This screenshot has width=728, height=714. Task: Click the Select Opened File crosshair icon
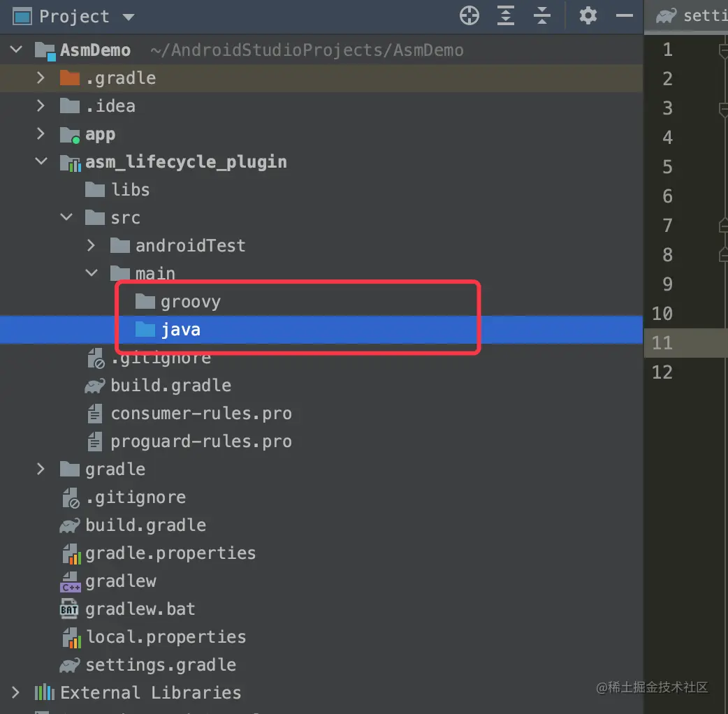click(469, 16)
